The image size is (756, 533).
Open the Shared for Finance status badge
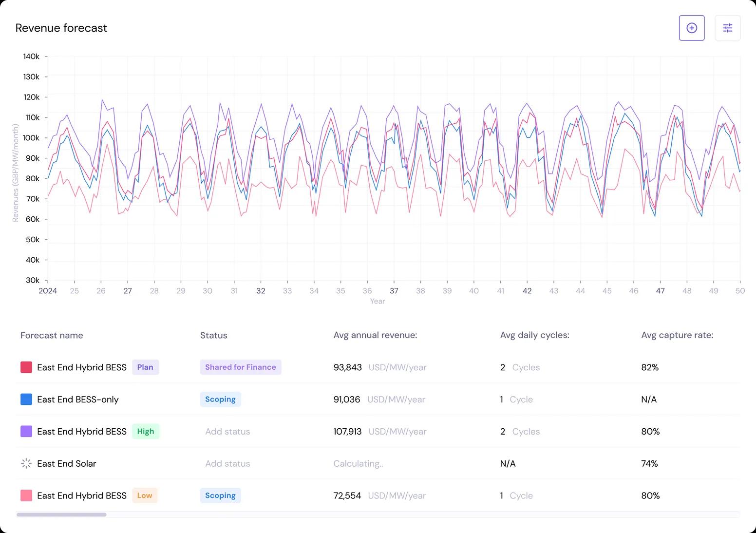tap(240, 367)
